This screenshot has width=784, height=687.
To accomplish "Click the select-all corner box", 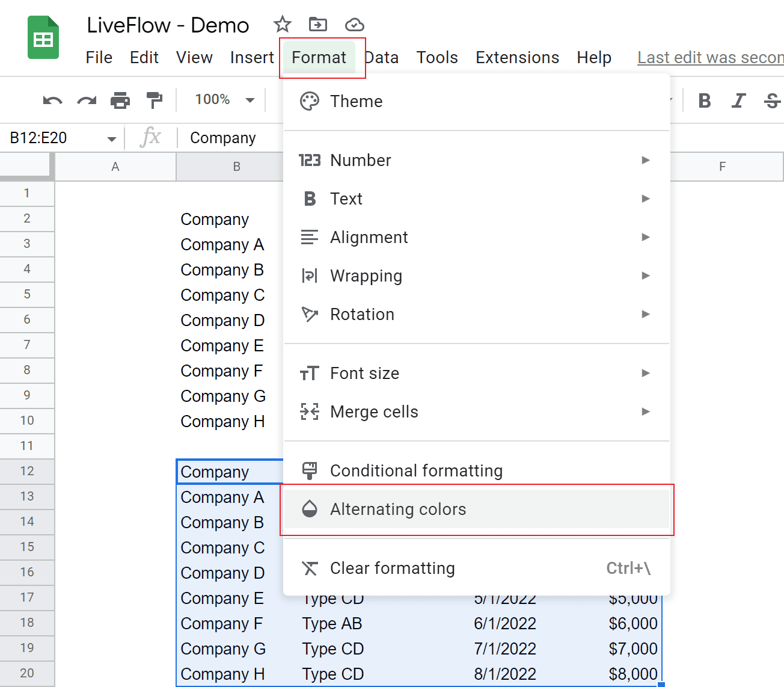I will (x=27, y=167).
